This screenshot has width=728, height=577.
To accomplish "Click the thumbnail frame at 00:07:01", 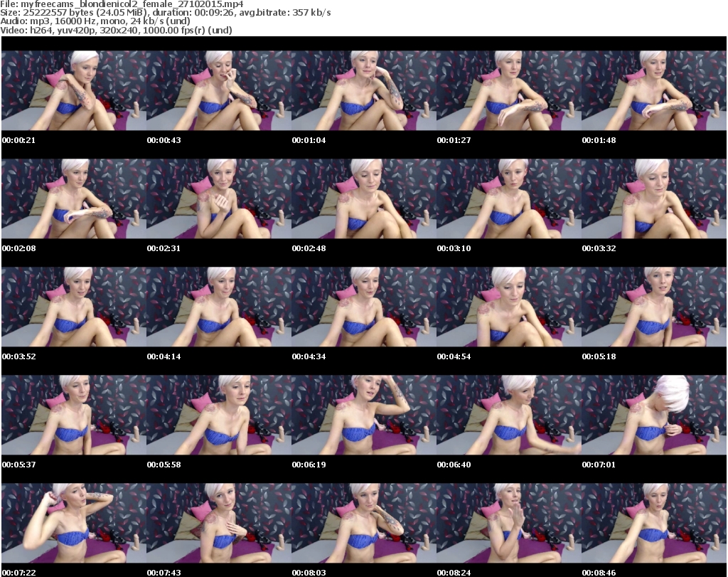I will (x=654, y=415).
